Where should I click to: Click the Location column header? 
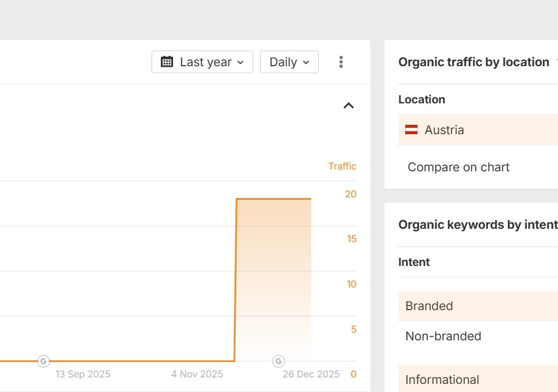click(x=422, y=99)
